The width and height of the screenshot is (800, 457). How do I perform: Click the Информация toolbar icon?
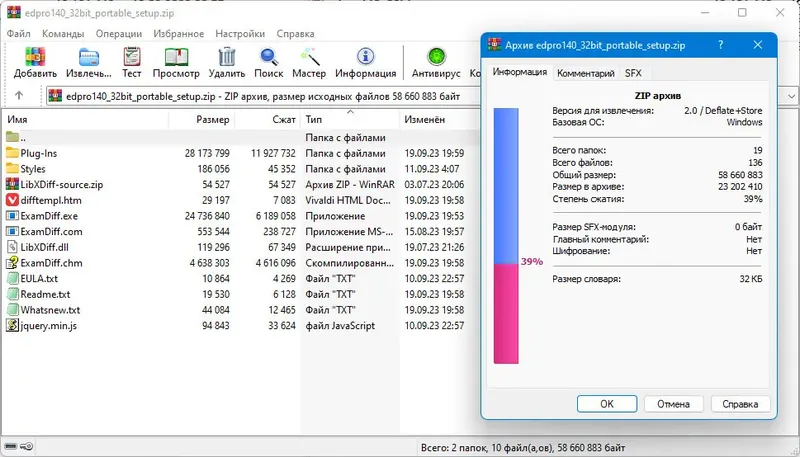365,57
